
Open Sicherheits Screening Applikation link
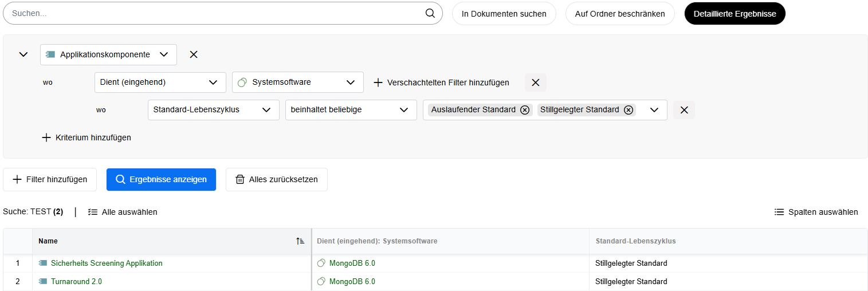point(107,264)
